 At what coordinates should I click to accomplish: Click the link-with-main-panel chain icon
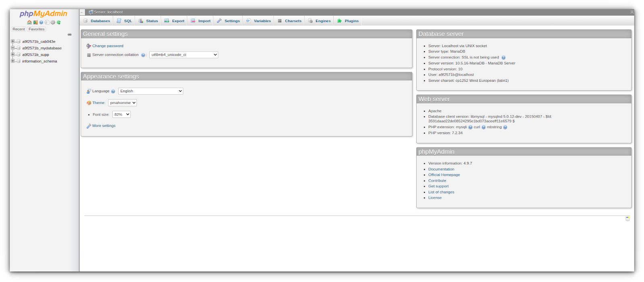pos(70,35)
